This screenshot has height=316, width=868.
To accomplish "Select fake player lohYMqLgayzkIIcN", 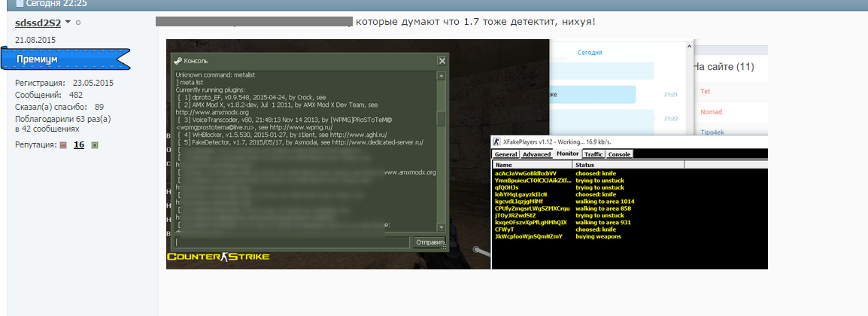I will click(x=521, y=195).
